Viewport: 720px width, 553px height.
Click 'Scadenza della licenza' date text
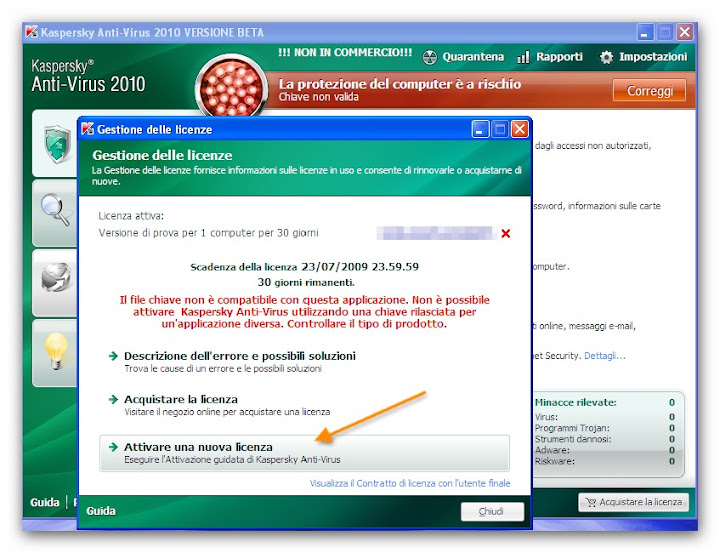(x=304, y=267)
